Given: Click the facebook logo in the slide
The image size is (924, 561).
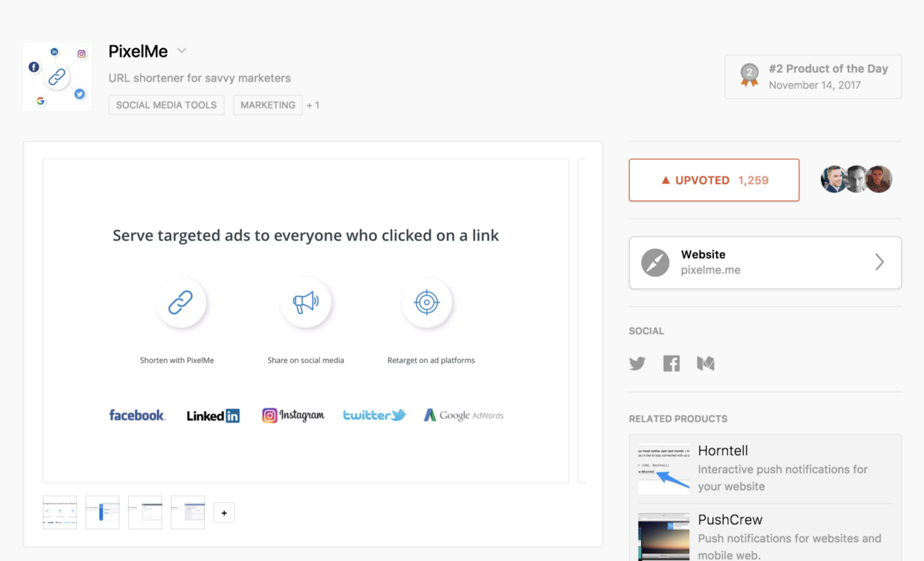Looking at the screenshot, I should click(x=137, y=415).
